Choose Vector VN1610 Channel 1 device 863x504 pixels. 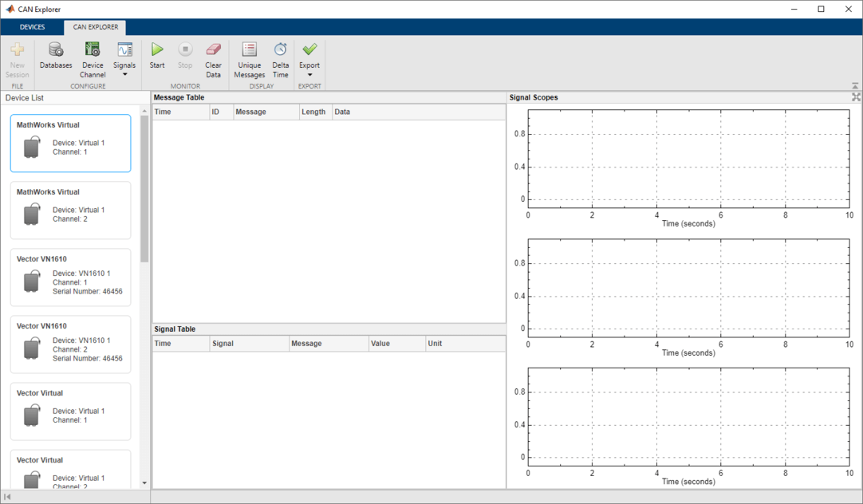(x=70, y=278)
